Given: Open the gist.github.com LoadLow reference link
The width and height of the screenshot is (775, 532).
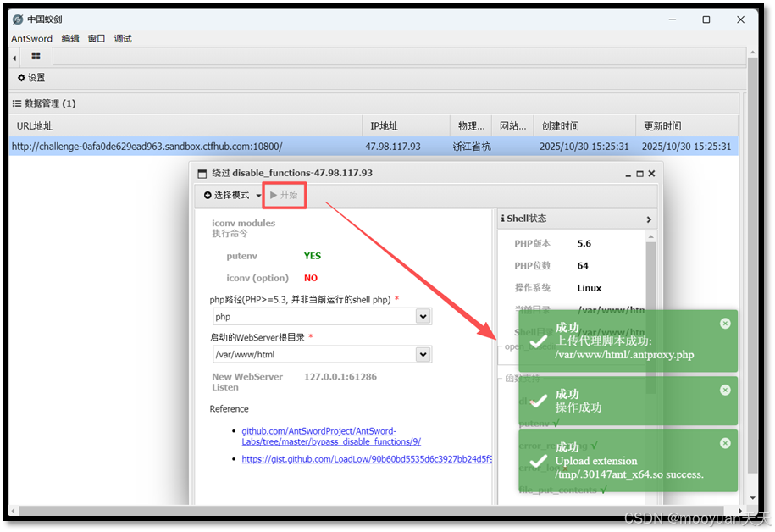Looking at the screenshot, I should coord(367,459).
